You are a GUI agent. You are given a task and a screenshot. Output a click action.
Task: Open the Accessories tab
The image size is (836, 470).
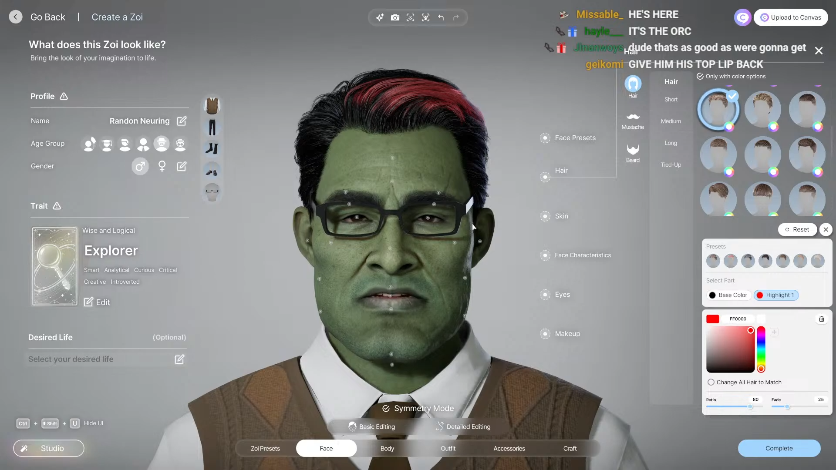tap(509, 448)
